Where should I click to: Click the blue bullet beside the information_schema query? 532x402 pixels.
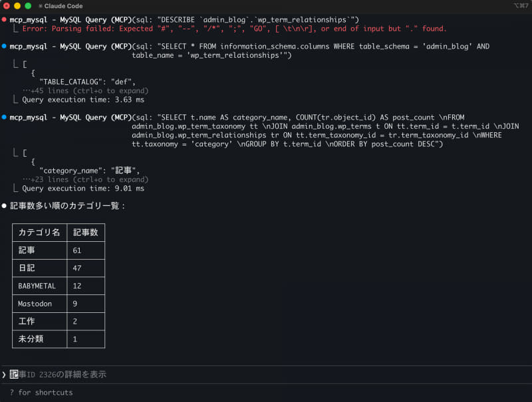click(4, 47)
